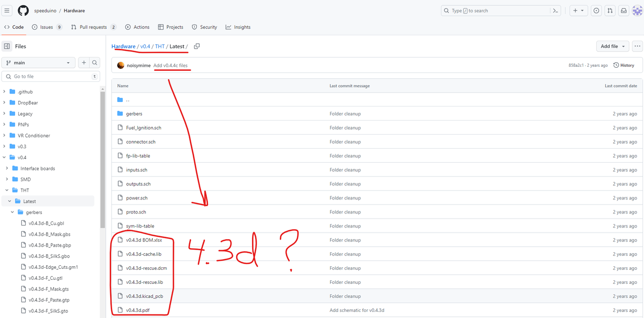This screenshot has height=318, width=644.
Task: Click THT breadcrumb link
Action: click(160, 46)
